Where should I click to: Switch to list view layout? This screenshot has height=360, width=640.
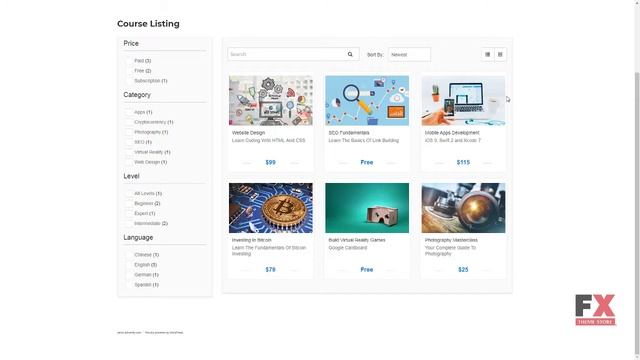point(487,54)
